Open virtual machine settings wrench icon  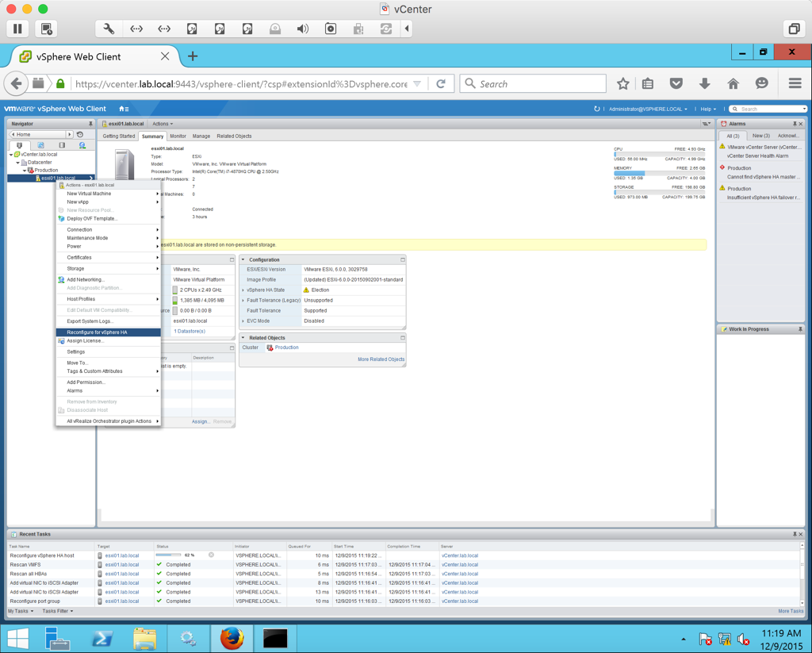tap(109, 29)
